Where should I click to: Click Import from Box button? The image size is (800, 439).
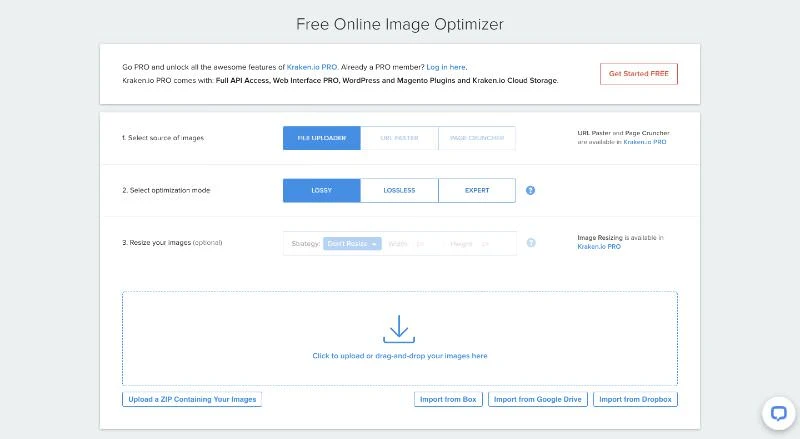click(x=449, y=399)
